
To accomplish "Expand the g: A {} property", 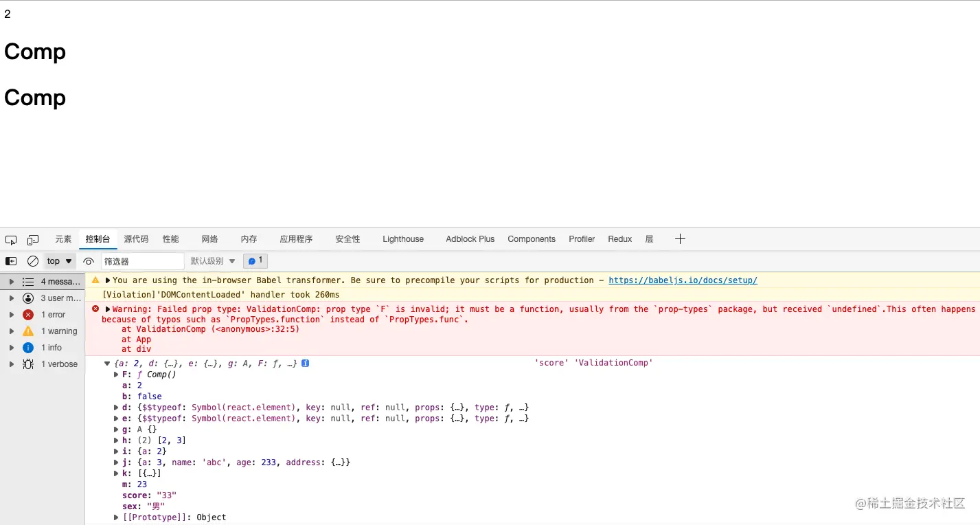I will click(x=116, y=429).
